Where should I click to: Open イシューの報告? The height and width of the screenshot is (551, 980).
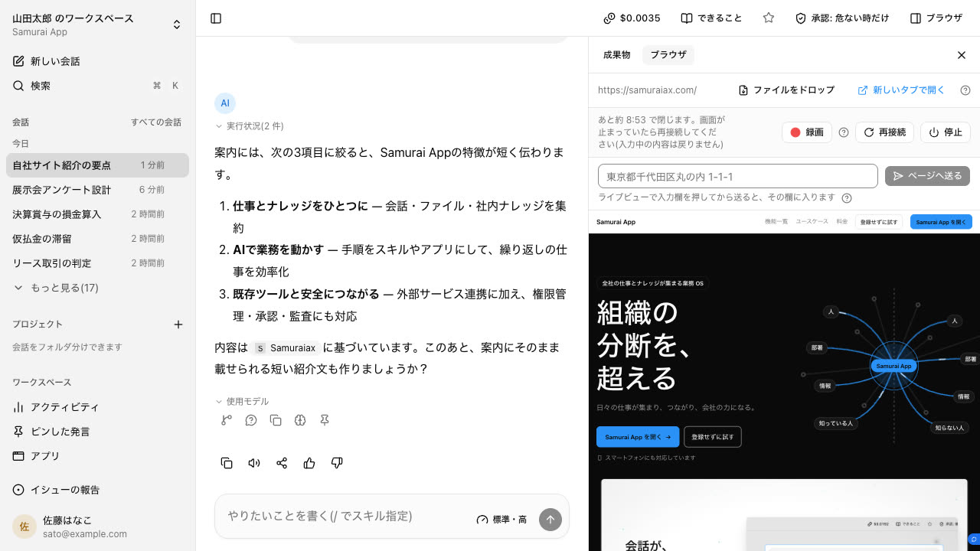97,490
